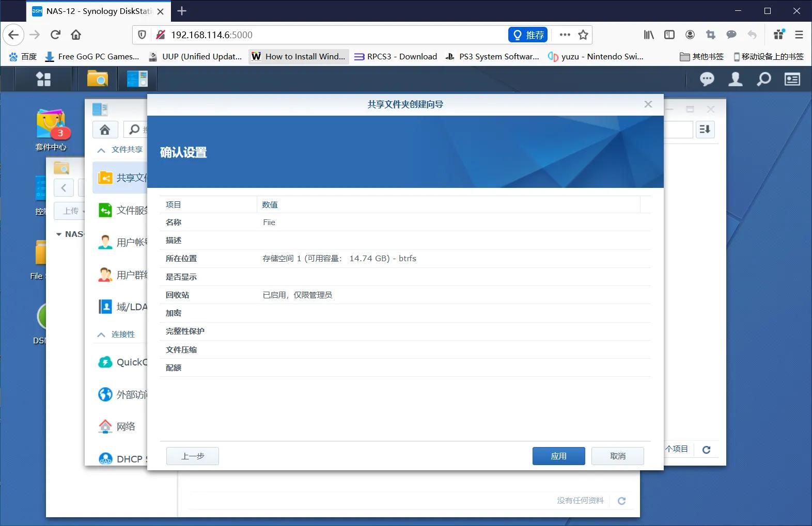Open 其他书签 bookmarks folder
812x526 pixels.
701,57
